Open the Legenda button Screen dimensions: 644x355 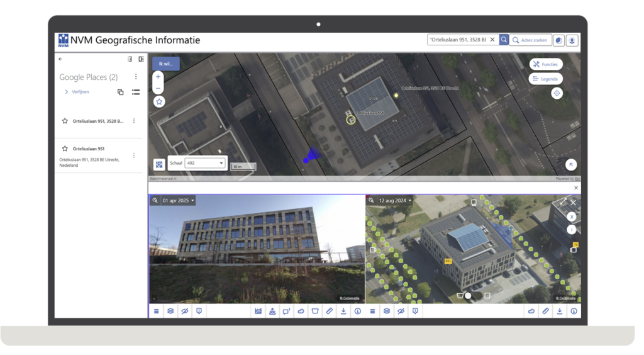[x=546, y=79]
